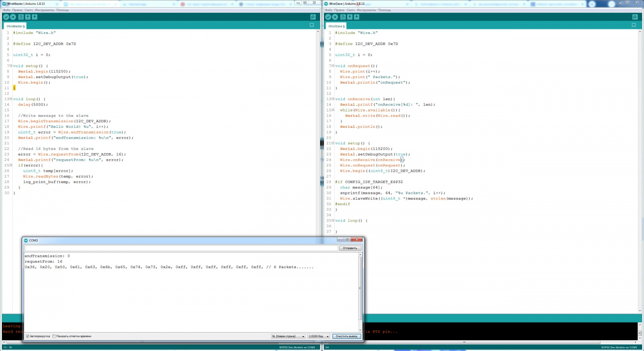
Task: Open Serial Monitor from WireSlave toolbar
Action: coord(635,17)
